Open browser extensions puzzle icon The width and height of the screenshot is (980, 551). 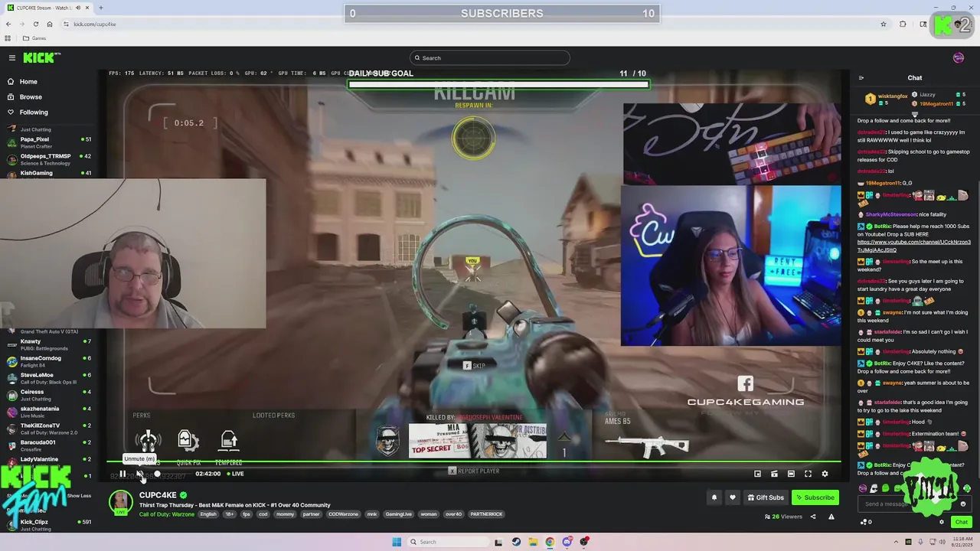coord(903,24)
